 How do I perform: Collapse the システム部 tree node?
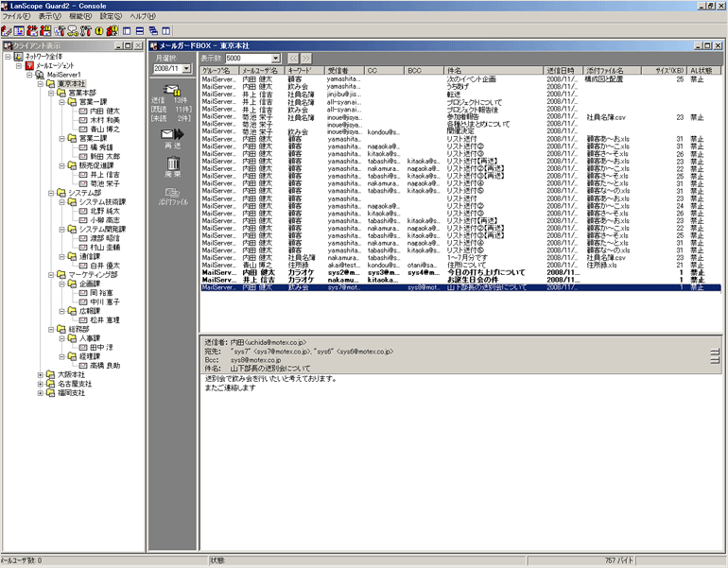click(x=52, y=193)
